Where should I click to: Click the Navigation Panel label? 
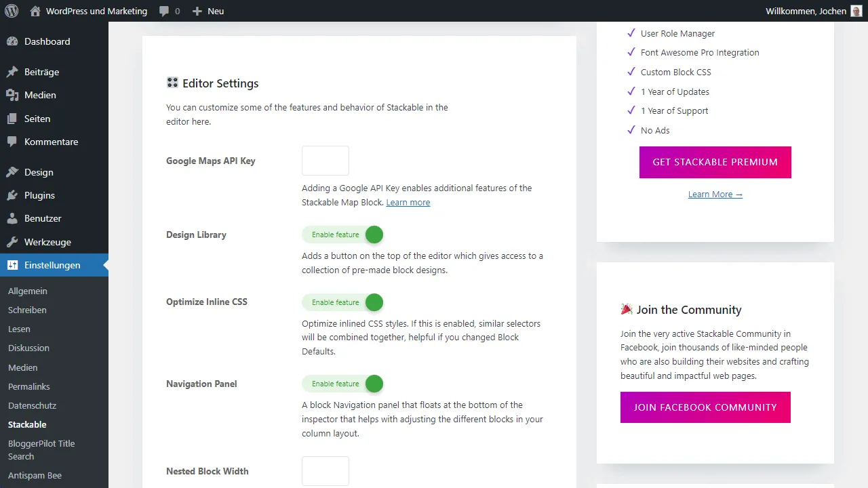point(201,384)
